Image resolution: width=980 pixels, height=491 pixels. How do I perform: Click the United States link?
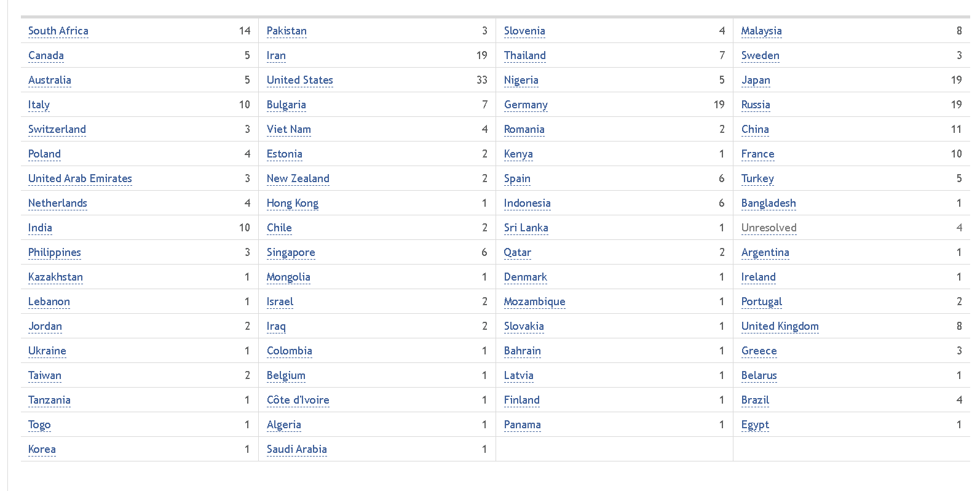coord(299,80)
